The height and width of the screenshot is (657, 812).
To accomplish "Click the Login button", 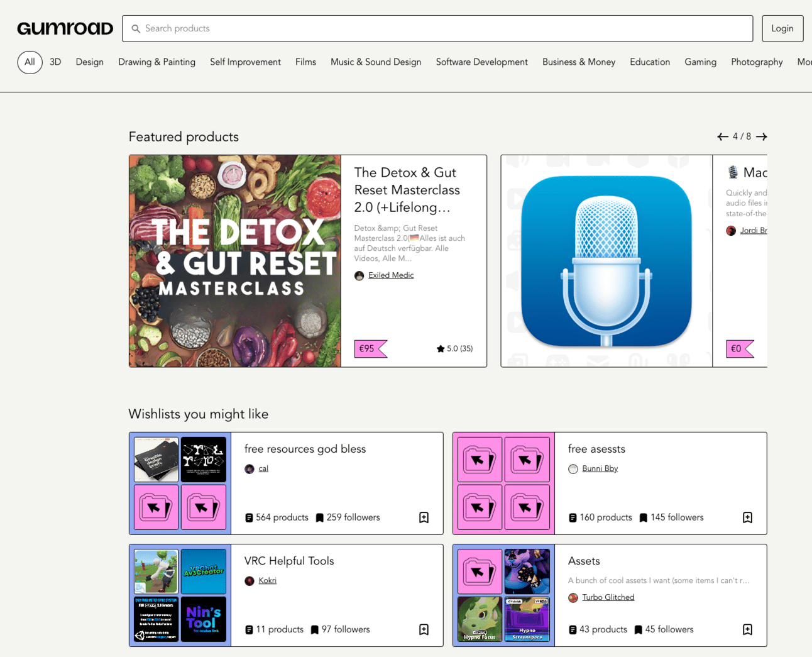I will (782, 28).
